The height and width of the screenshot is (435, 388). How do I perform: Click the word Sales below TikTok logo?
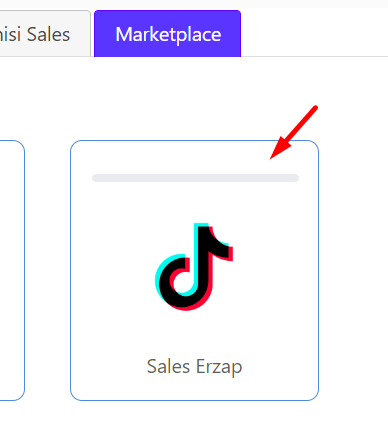[x=168, y=366]
